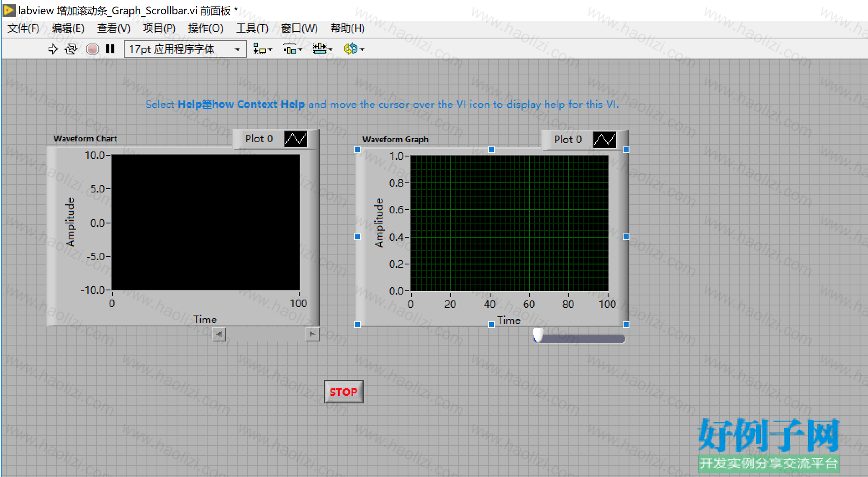
Task: Click bottom-right resize handle of Waveform Graph
Action: click(626, 324)
